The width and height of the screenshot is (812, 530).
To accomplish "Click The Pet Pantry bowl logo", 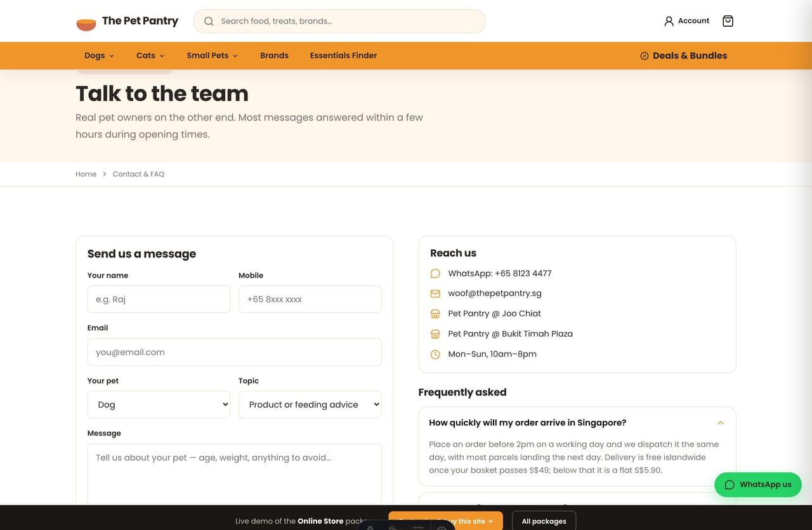I will coord(86,24).
